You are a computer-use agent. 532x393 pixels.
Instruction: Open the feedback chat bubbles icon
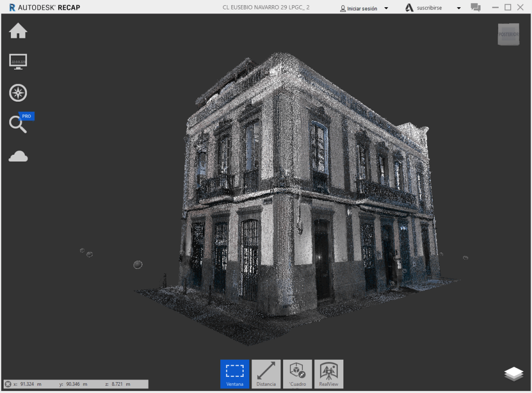tap(475, 7)
